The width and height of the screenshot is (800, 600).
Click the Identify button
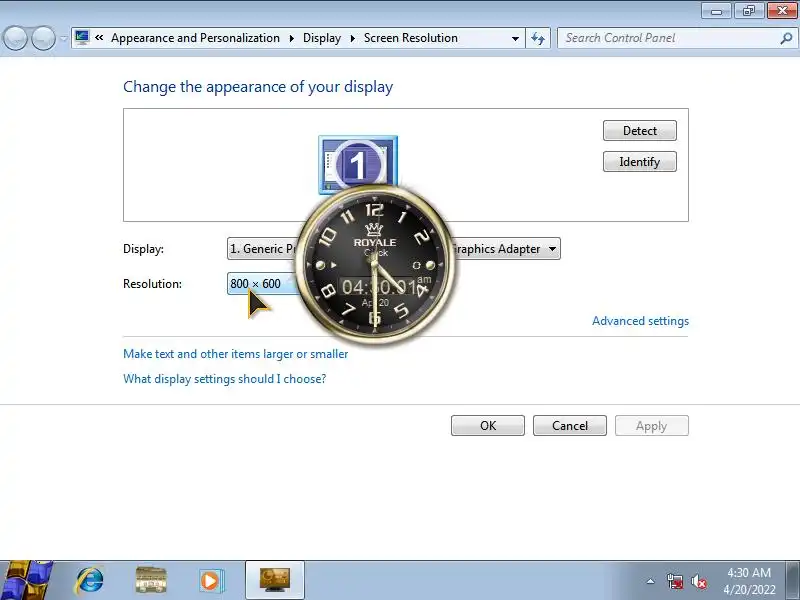[639, 162]
